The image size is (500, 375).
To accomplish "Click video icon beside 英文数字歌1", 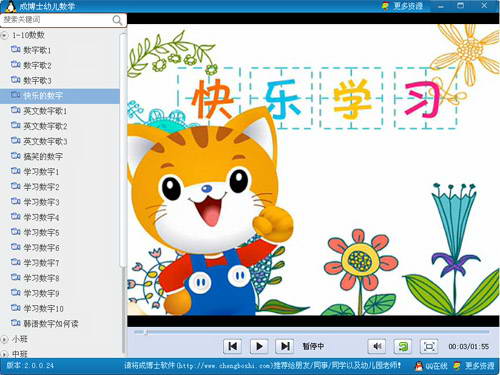I will click(16, 110).
